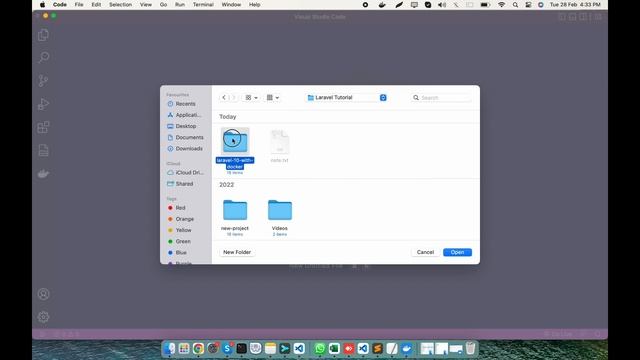The image size is (640, 360).
Task: Open Excel from the Dock
Action: point(334,348)
